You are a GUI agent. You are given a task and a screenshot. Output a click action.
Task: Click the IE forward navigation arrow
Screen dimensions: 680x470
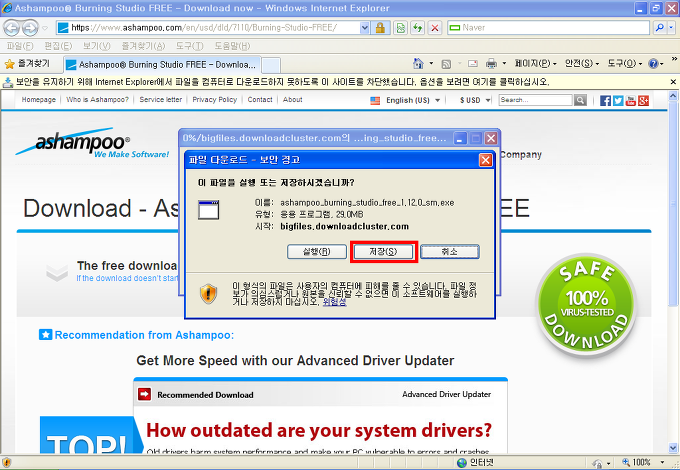(30, 28)
